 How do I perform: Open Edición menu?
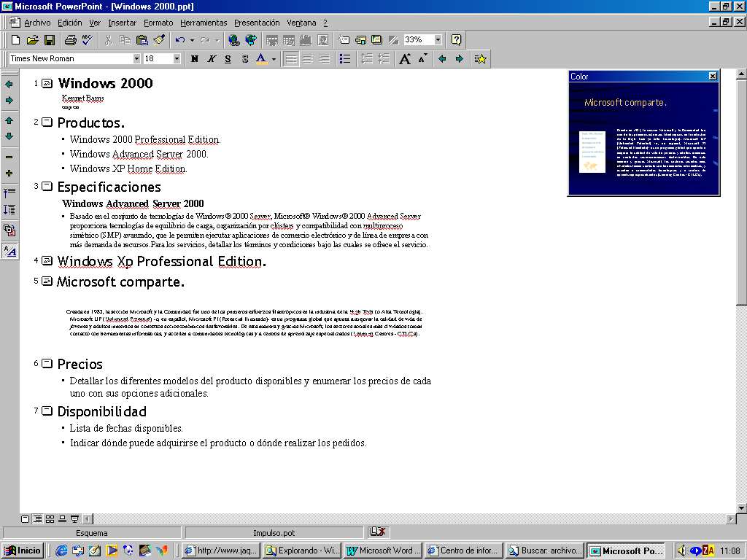[69, 23]
